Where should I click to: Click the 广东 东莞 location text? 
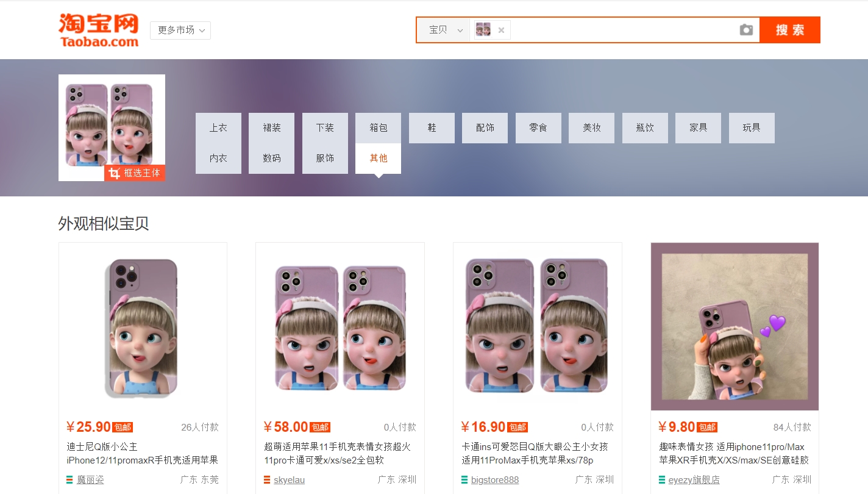click(199, 480)
